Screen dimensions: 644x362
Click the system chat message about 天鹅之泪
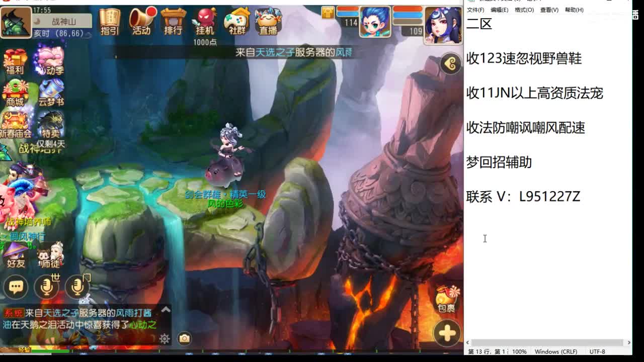80,319
